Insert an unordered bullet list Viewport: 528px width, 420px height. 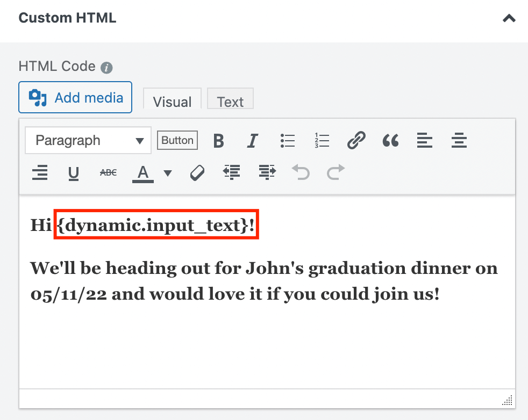click(x=288, y=140)
